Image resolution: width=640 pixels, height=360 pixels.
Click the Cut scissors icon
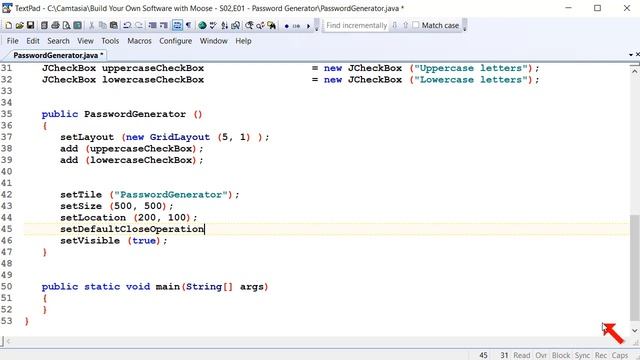(x=91, y=25)
